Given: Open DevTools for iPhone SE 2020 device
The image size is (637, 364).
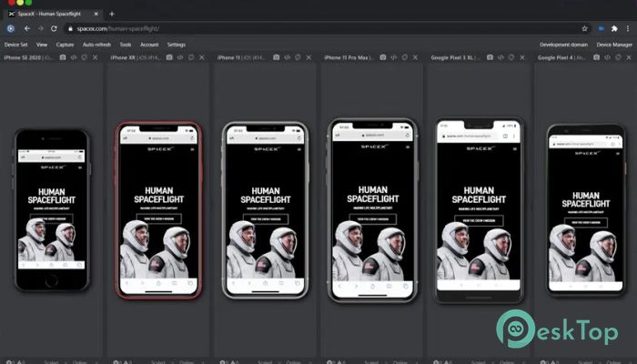Looking at the screenshot, I should pyautogui.click(x=74, y=57).
